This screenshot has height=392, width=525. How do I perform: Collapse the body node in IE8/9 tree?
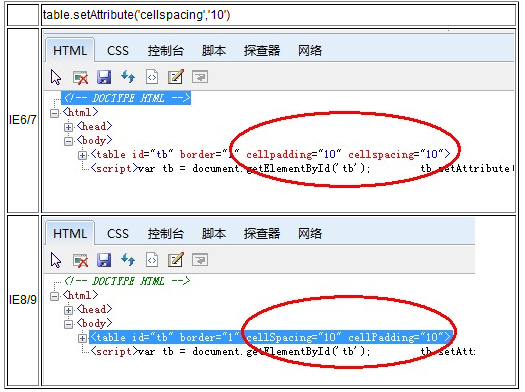[68, 324]
